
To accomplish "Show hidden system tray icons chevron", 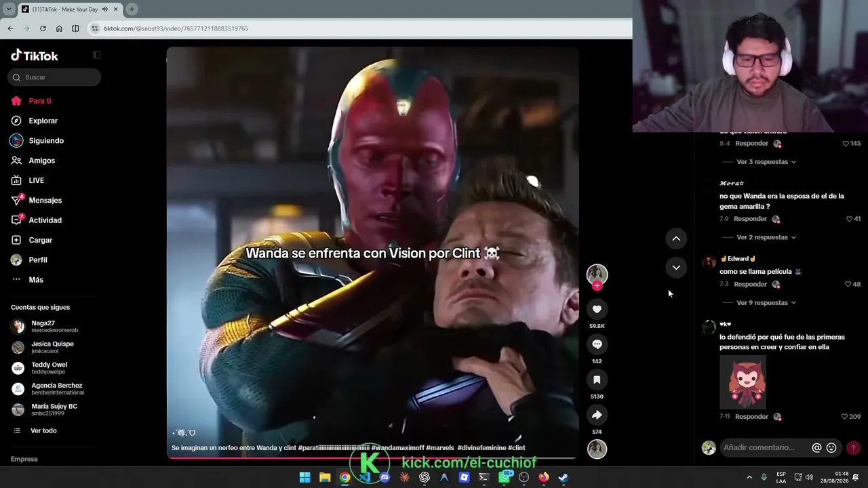I will tap(749, 477).
